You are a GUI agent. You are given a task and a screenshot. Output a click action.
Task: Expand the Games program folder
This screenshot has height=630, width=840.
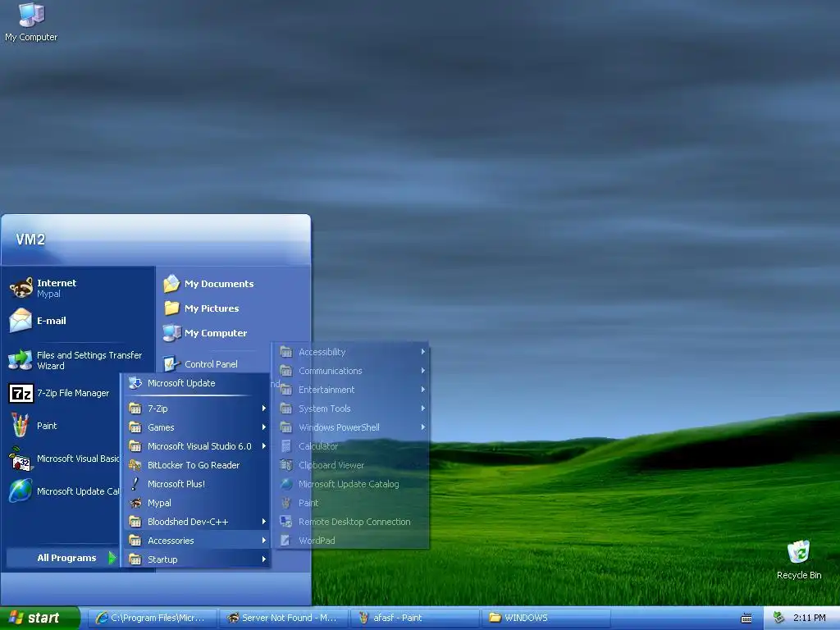tap(197, 427)
